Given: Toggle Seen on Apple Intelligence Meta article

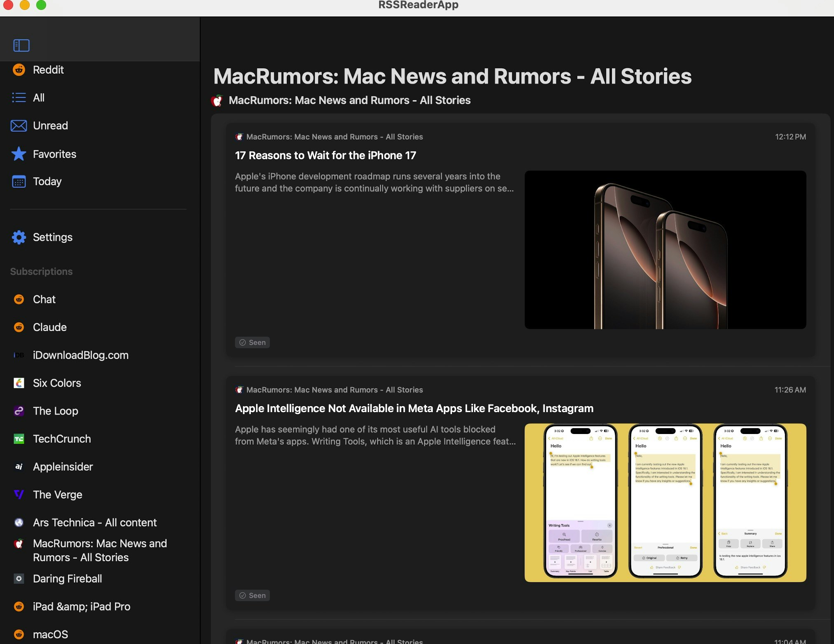Looking at the screenshot, I should tap(252, 595).
